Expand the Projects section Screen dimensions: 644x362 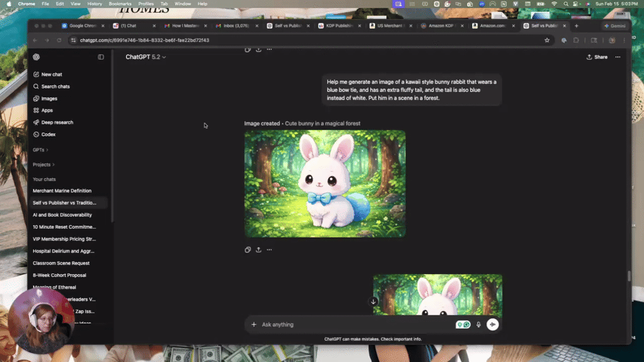tap(43, 164)
